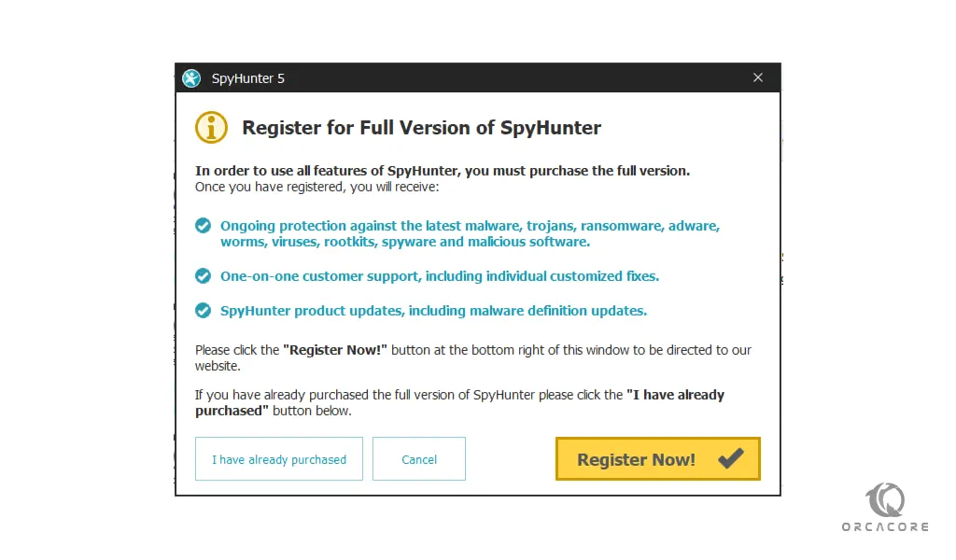Image resolution: width=956 pixels, height=560 pixels.
Task: Click the bold "Register Now!" instruction text
Action: (x=335, y=350)
